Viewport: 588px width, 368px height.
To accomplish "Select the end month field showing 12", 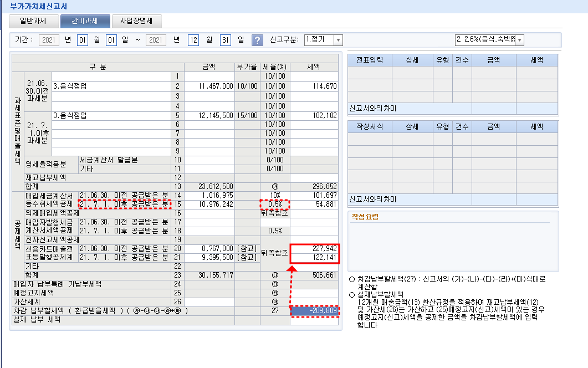I will (193, 40).
